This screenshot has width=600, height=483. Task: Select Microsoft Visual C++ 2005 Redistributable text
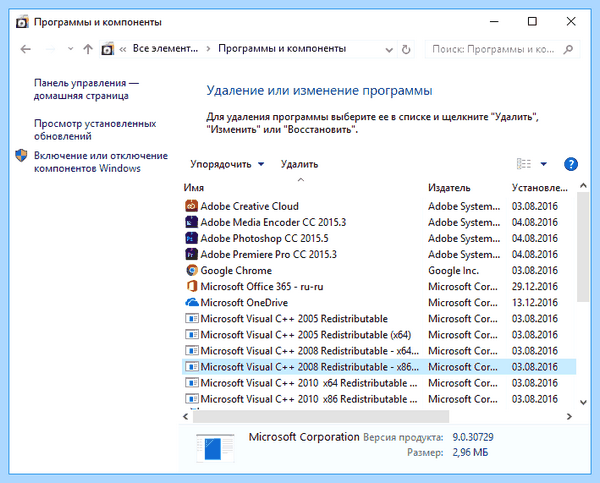(294, 319)
